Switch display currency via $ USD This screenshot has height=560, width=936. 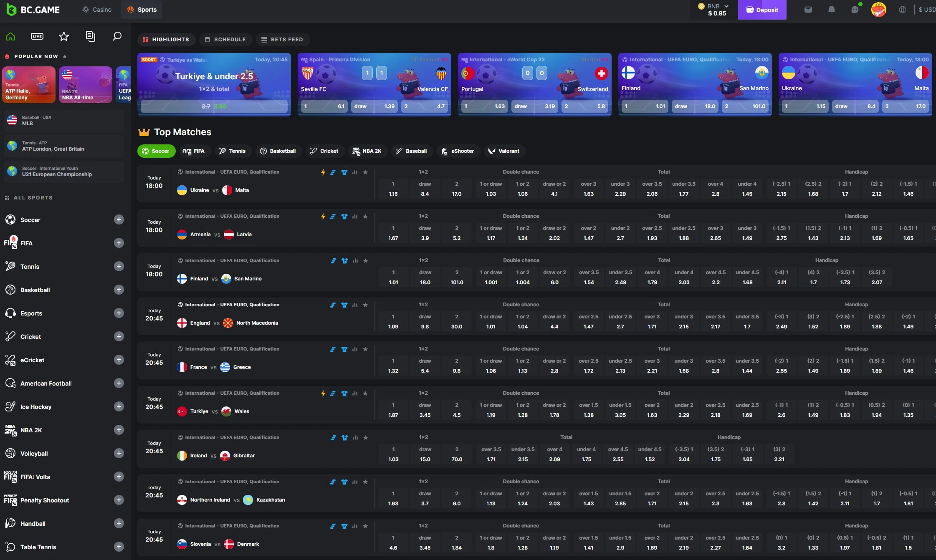(x=926, y=10)
